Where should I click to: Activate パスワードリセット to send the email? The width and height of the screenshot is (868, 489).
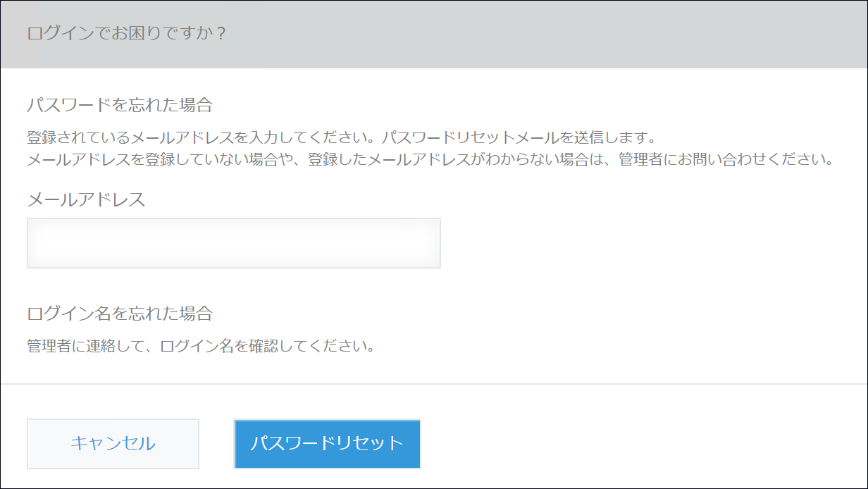tap(326, 444)
